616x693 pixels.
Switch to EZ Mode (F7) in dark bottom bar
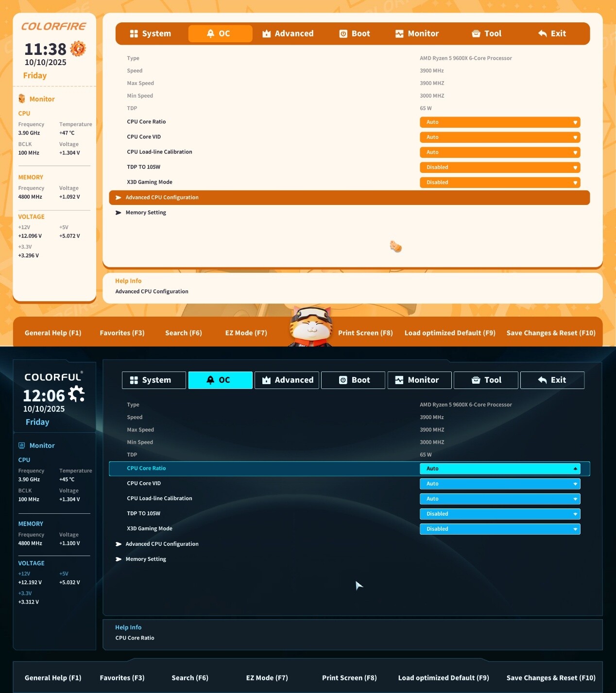(267, 678)
